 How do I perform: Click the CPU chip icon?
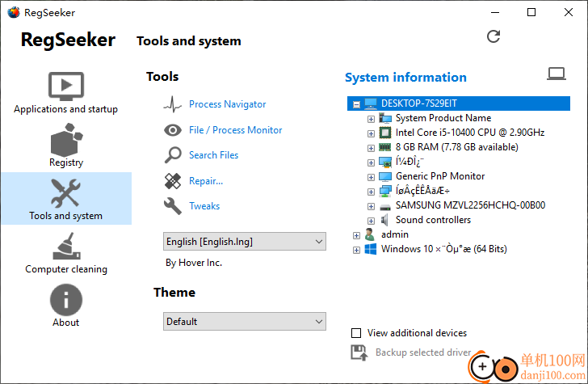coord(385,133)
